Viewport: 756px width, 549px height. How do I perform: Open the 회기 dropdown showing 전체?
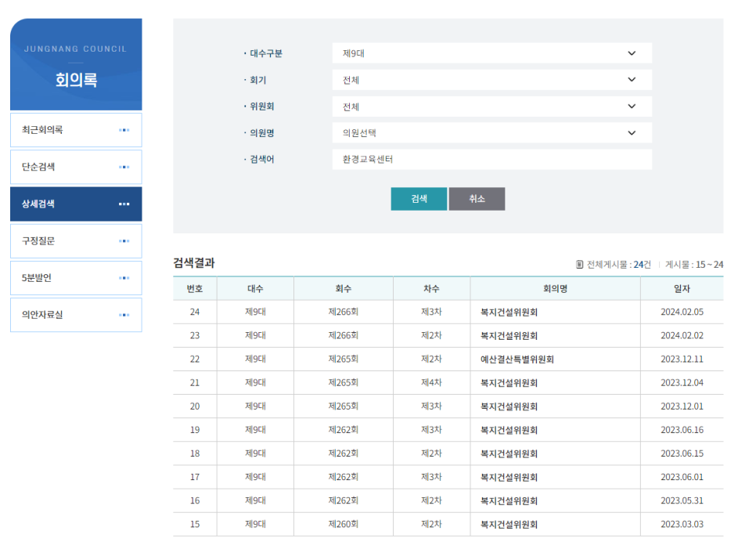(x=491, y=80)
